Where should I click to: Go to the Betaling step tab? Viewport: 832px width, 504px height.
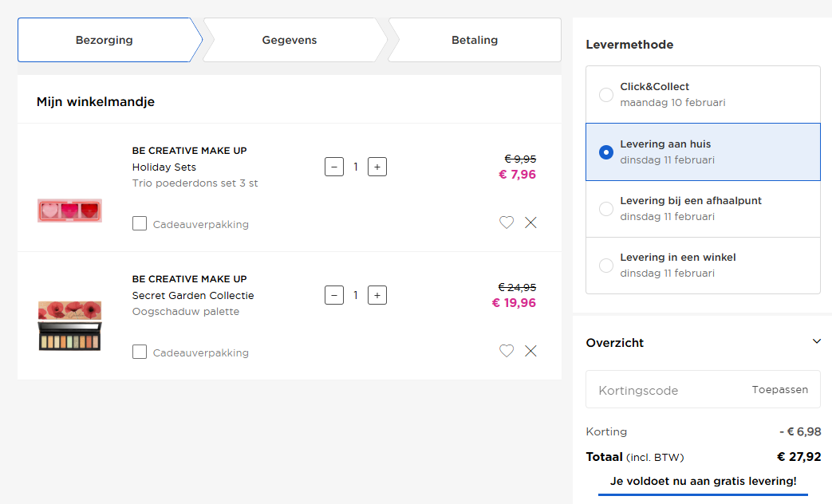coord(475,40)
